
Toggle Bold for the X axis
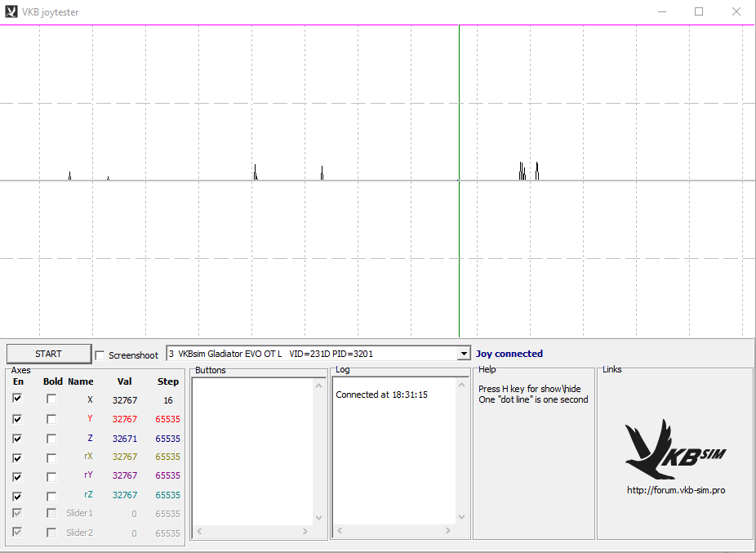tap(51, 399)
